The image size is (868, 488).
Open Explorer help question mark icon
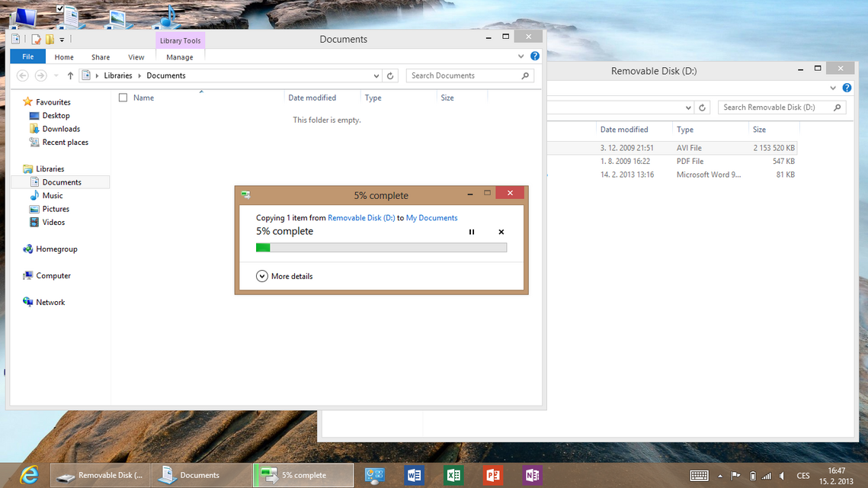(535, 56)
